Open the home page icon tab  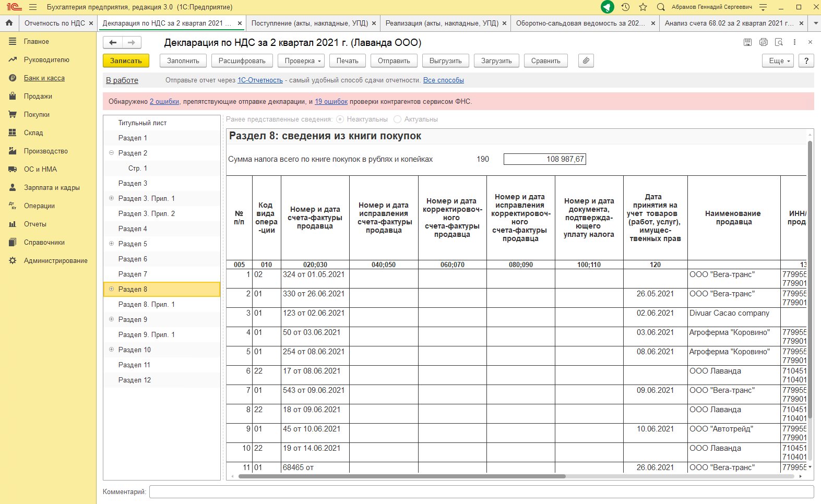[x=9, y=23]
